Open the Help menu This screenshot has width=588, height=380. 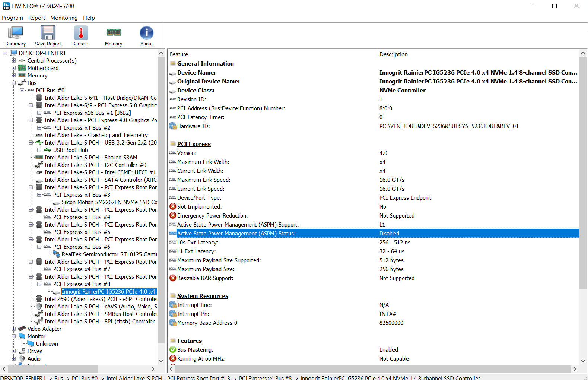click(89, 18)
